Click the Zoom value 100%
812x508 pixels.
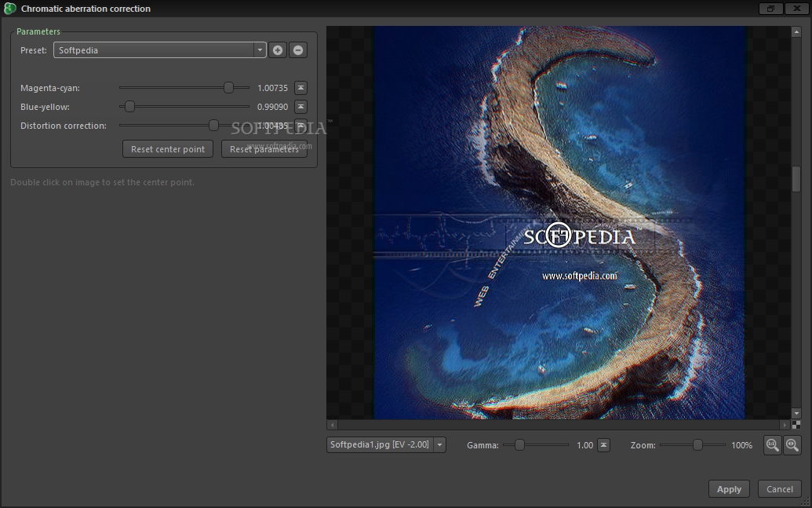[x=741, y=445]
